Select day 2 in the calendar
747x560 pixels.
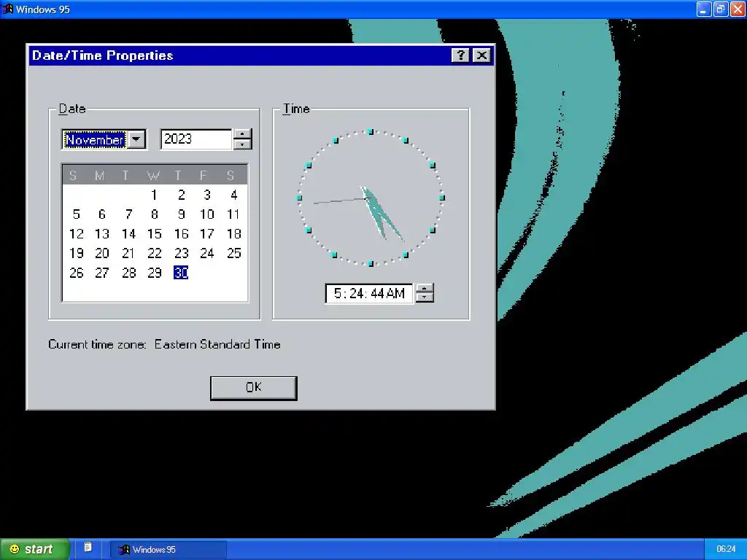click(x=181, y=195)
